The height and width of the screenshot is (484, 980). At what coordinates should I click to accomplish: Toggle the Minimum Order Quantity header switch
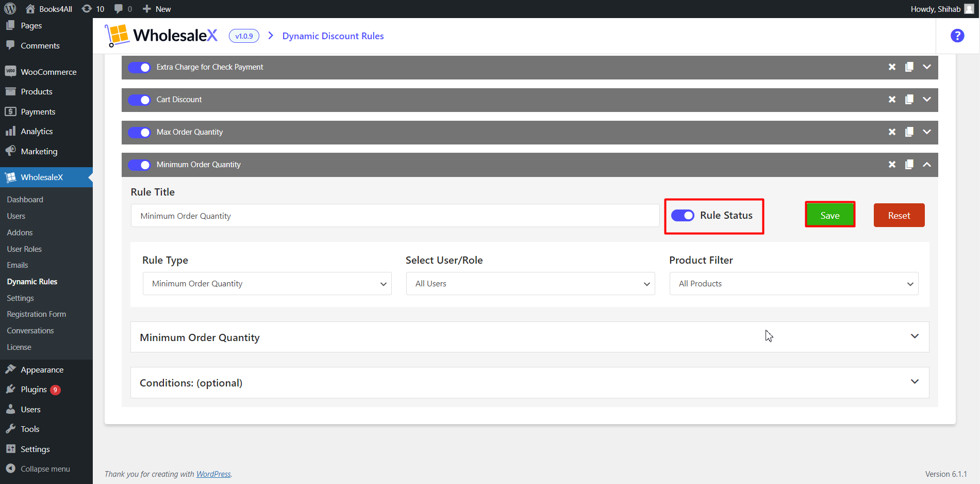coord(139,165)
